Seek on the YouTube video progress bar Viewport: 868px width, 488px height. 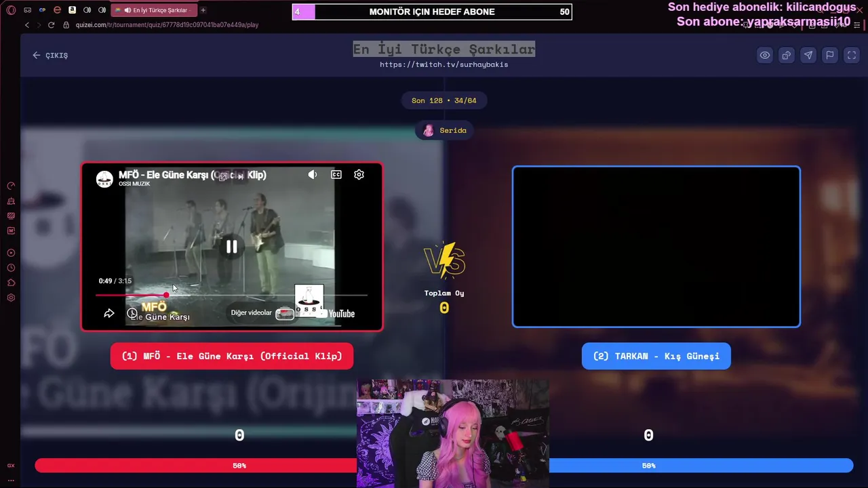[231, 296]
